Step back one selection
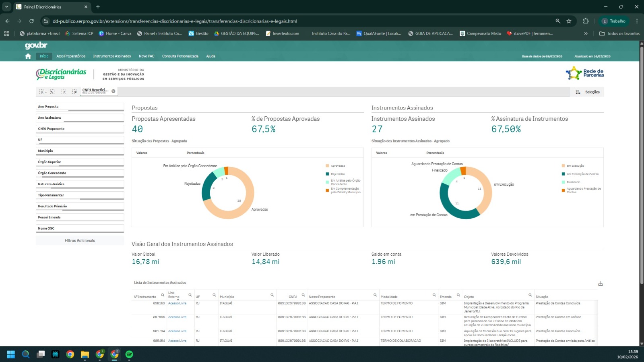Image resolution: width=644 pixels, height=362 pixels. click(52, 92)
